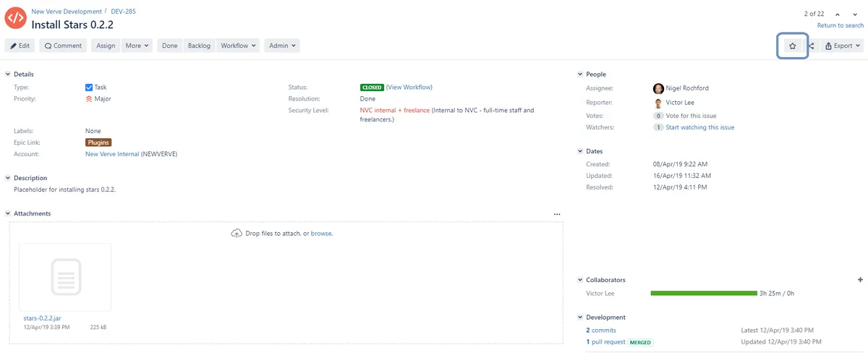
Task: Click the share issue icon
Action: coord(811,46)
